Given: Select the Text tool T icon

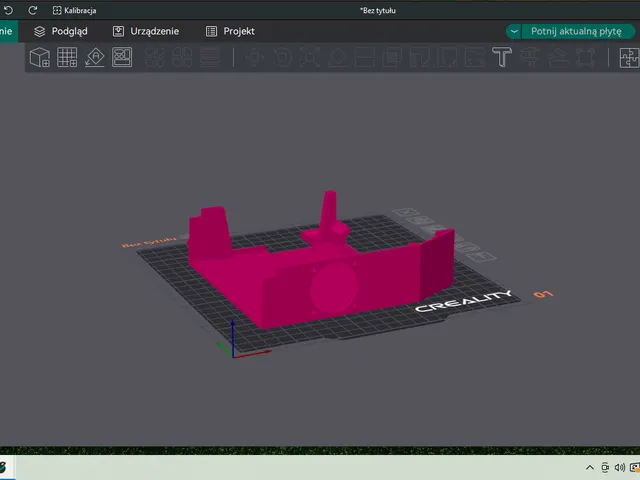Looking at the screenshot, I should [x=502, y=57].
